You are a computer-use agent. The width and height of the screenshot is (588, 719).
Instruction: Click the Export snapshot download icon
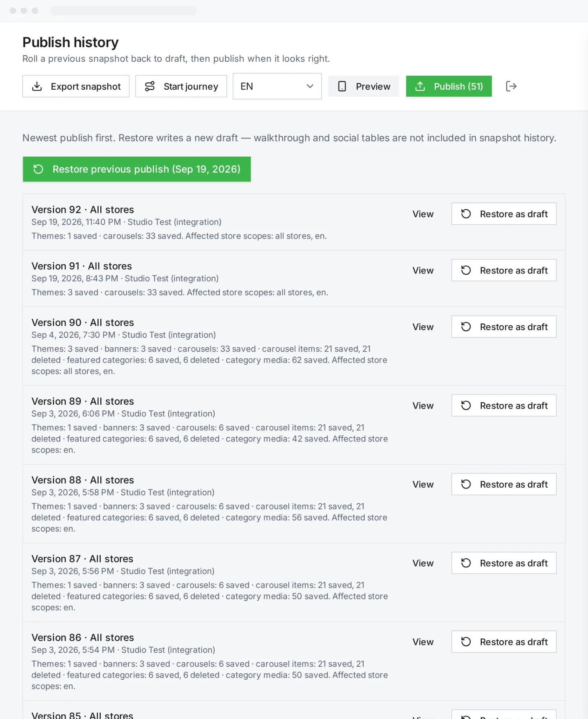(x=37, y=86)
